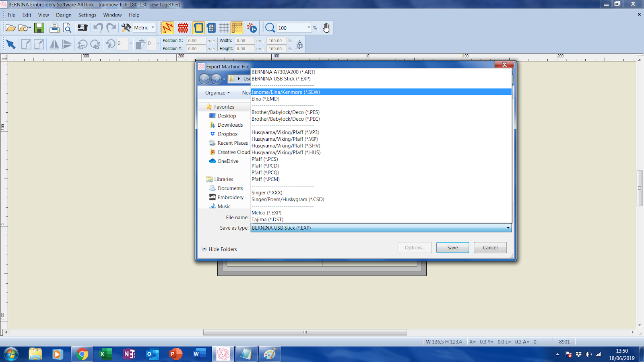Select the Pan hand tool

(x=326, y=28)
